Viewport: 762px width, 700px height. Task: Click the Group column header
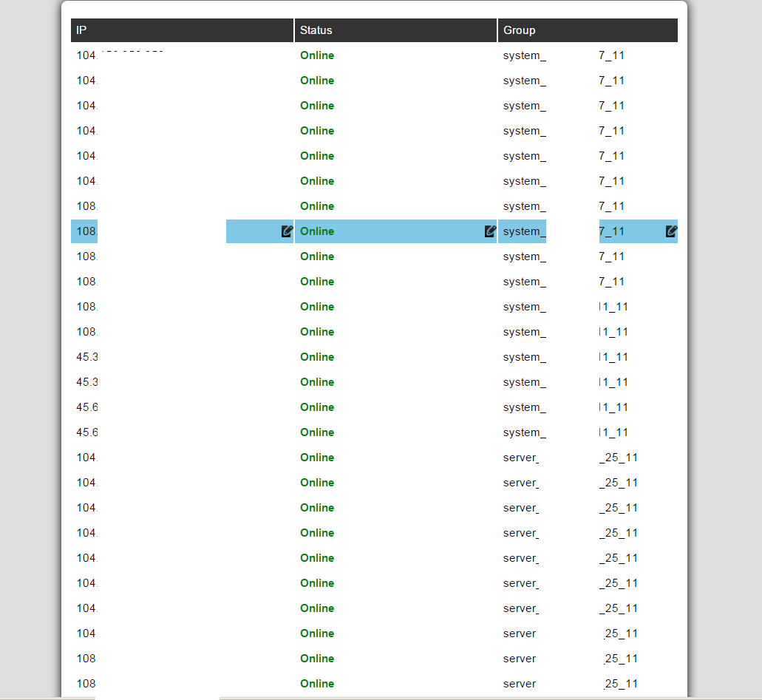[588, 30]
